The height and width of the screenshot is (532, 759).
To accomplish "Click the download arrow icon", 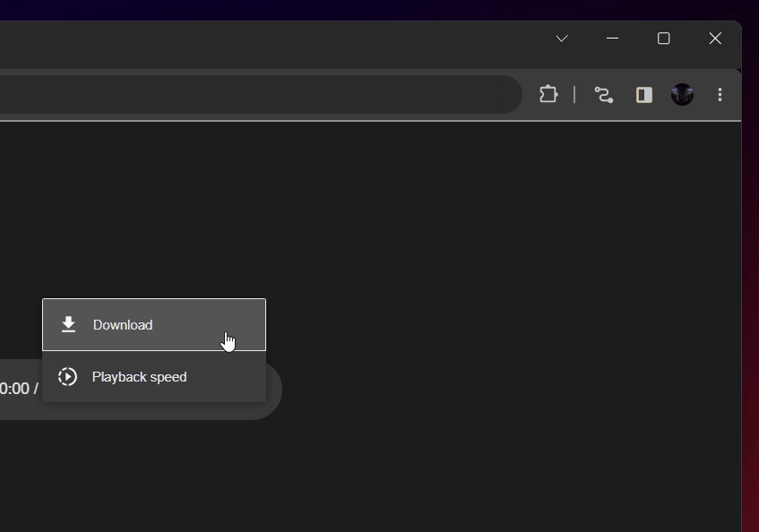I will click(x=68, y=324).
